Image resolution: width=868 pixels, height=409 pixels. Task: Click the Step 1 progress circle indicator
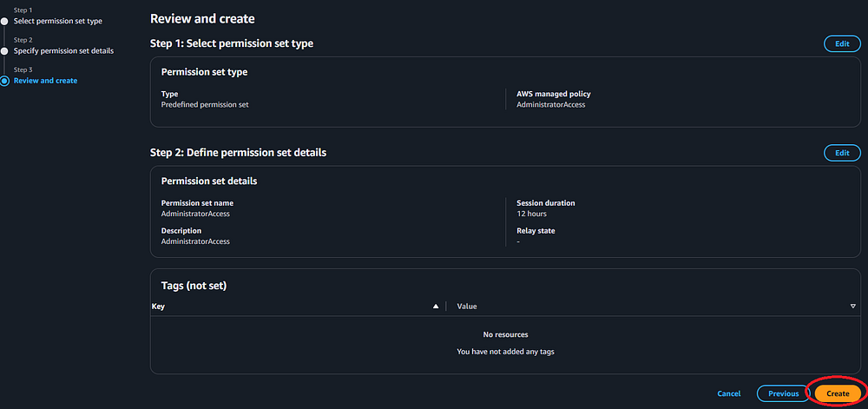[x=4, y=21]
